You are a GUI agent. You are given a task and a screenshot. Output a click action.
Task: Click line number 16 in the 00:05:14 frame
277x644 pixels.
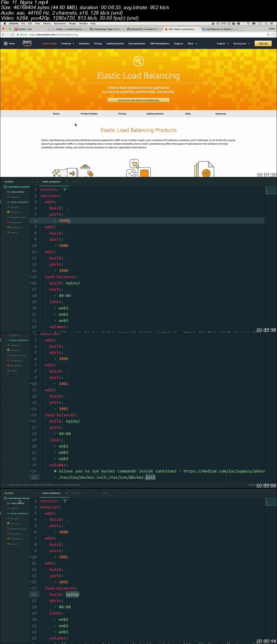(x=34, y=594)
